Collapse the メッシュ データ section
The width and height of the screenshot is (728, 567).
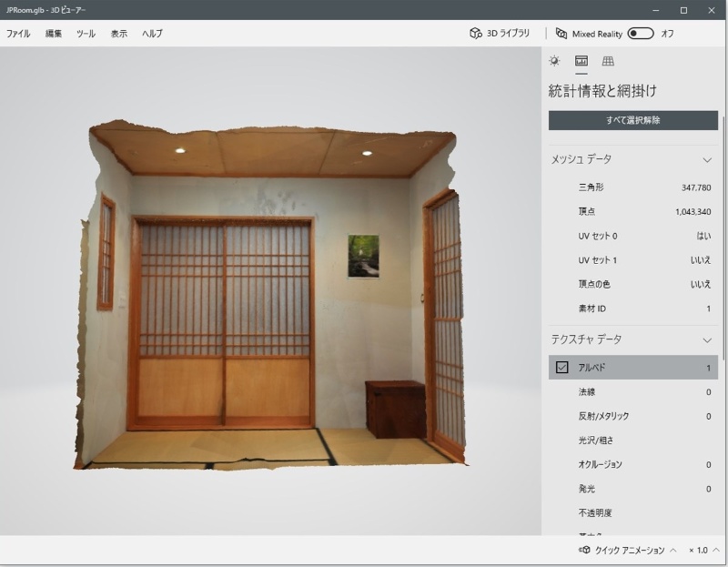[707, 159]
